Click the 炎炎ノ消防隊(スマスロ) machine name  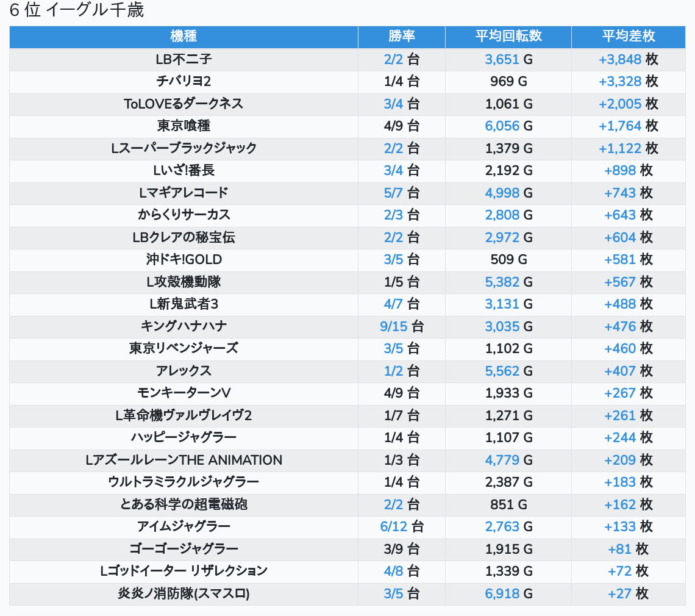coord(184,593)
